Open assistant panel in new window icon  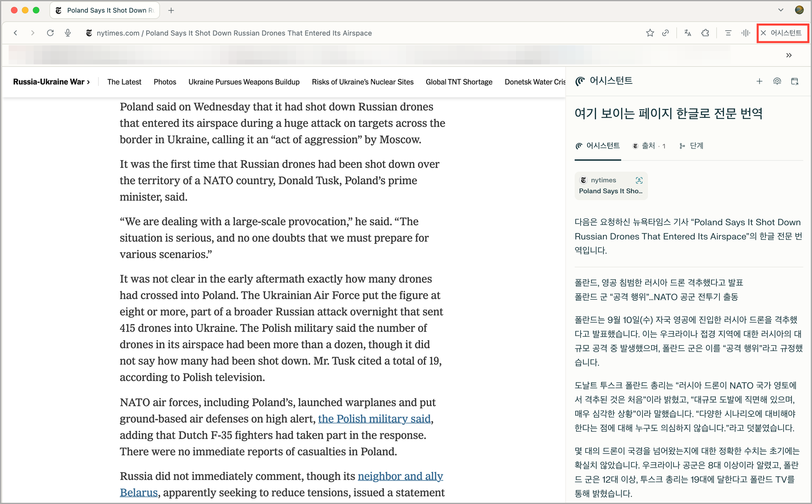[795, 81]
